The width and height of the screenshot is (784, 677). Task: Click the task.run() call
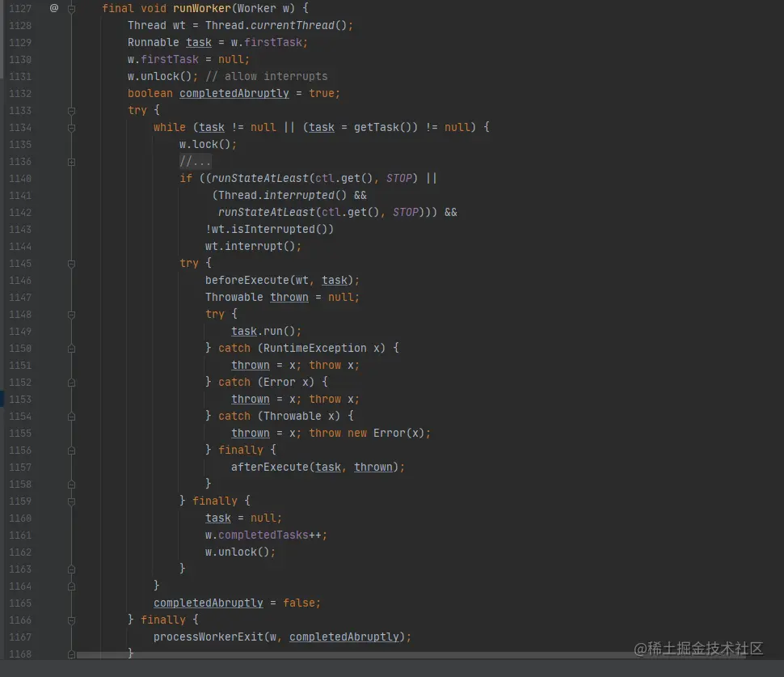(x=266, y=332)
